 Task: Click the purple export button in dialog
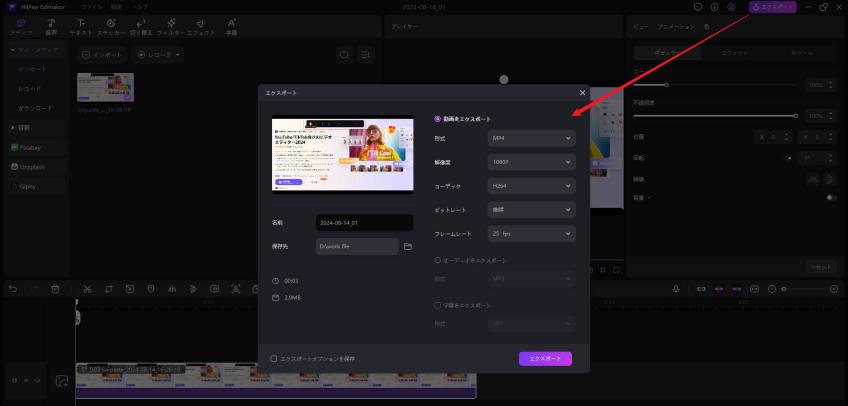(545, 358)
